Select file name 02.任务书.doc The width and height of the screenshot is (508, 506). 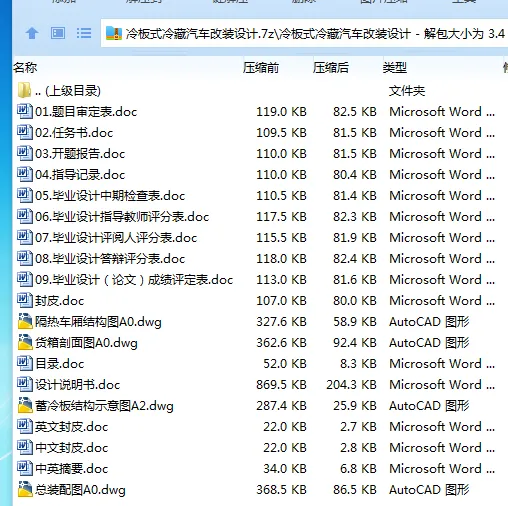[x=74, y=133]
